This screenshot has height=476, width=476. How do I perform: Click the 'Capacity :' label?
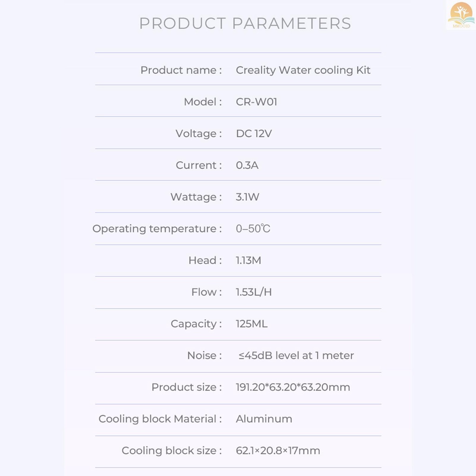tap(196, 324)
